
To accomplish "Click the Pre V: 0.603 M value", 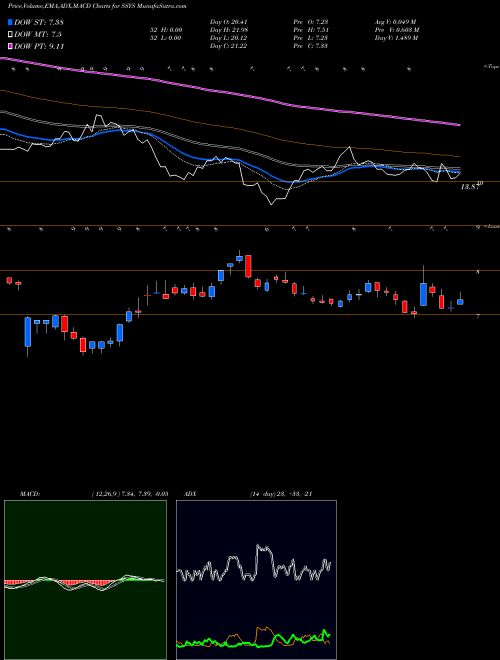I will [397, 30].
